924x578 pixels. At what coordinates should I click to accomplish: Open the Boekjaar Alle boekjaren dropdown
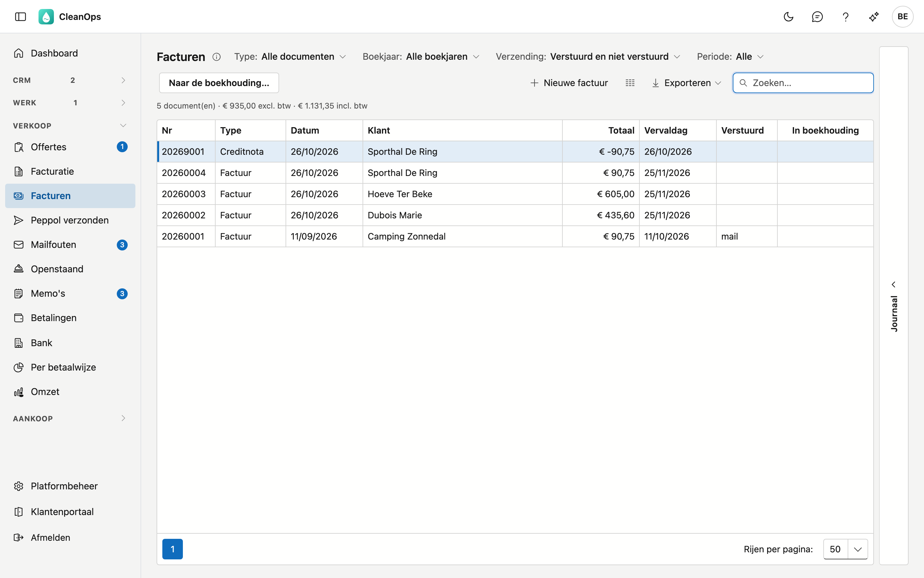click(421, 57)
